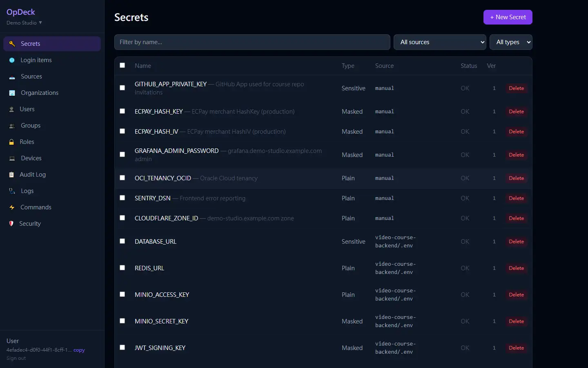Click the globe icon beside Login items
This screenshot has height=368, width=588.
[x=12, y=60]
